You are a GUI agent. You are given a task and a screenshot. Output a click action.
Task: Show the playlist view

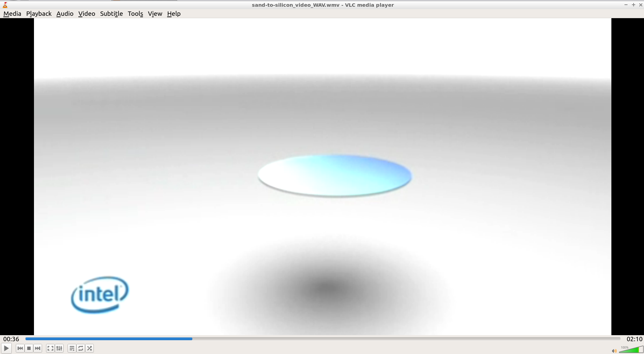[72, 348]
